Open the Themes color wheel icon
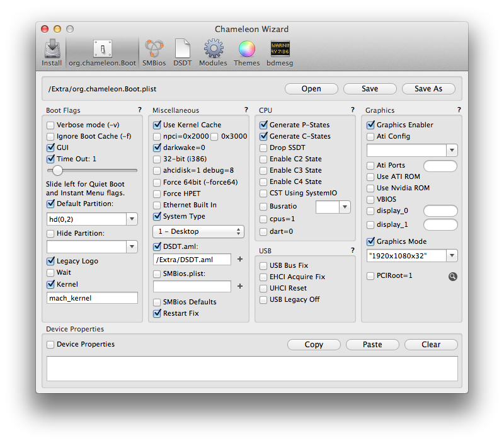 (246, 53)
